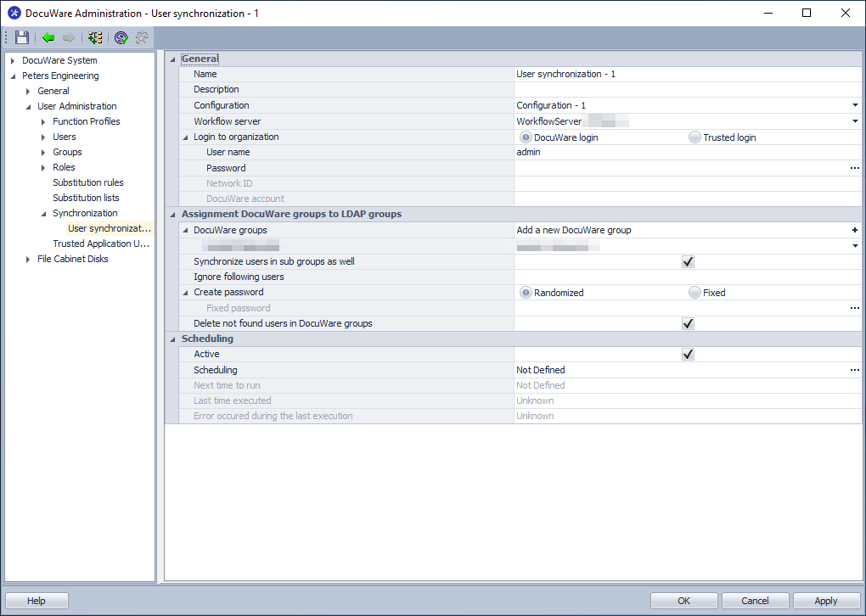Click the expand tree nodes toolbar icon
Image resolution: width=866 pixels, height=616 pixels.
[x=95, y=37]
